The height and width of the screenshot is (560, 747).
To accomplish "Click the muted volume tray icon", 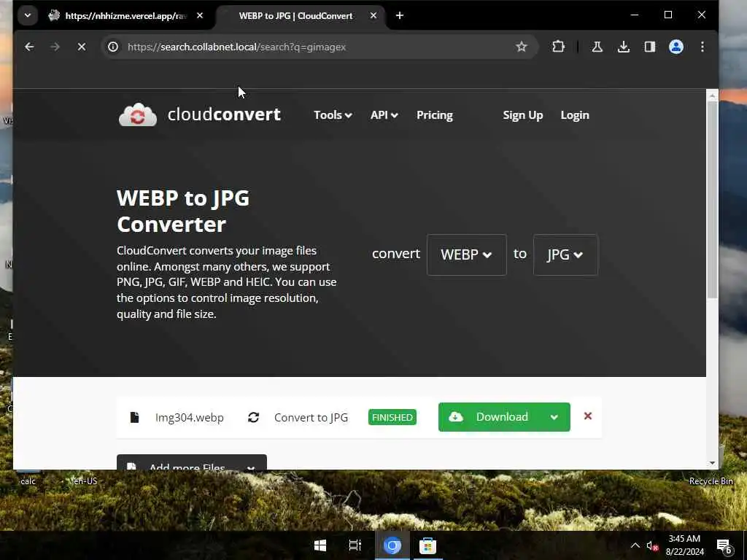I will click(651, 546).
